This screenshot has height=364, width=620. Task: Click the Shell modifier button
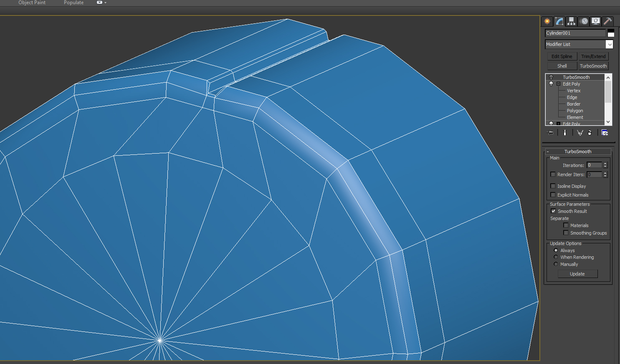(x=562, y=66)
